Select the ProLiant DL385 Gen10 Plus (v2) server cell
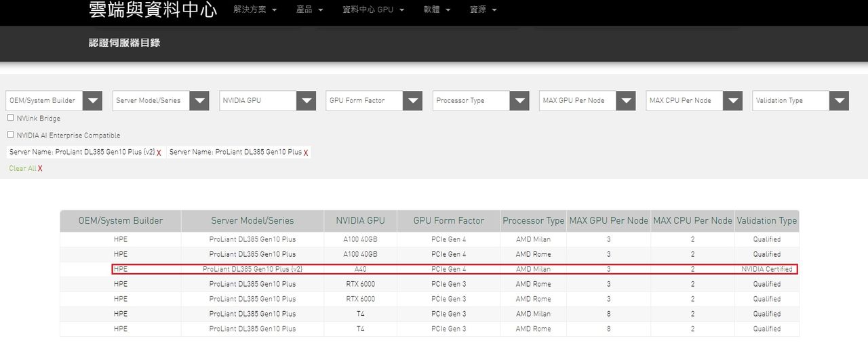 pyautogui.click(x=252, y=269)
